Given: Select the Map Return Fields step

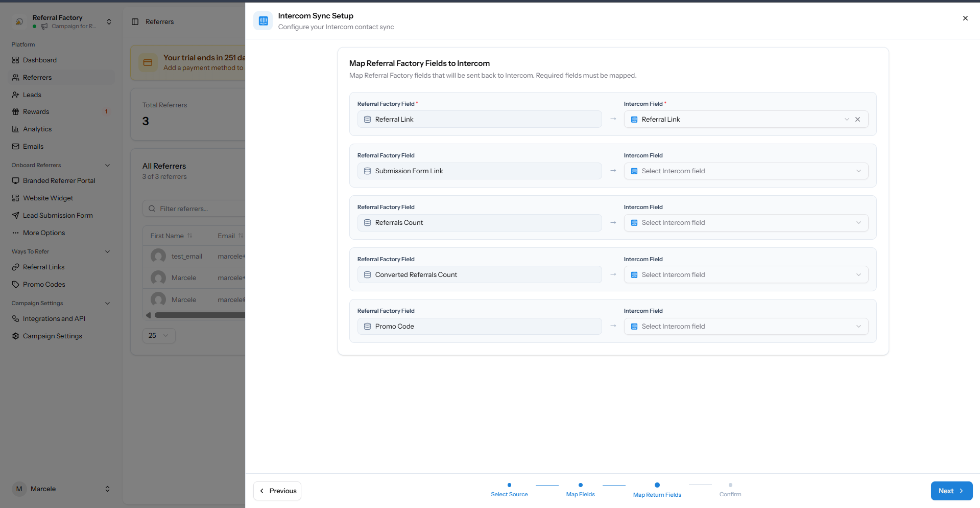Looking at the screenshot, I should pyautogui.click(x=657, y=490).
